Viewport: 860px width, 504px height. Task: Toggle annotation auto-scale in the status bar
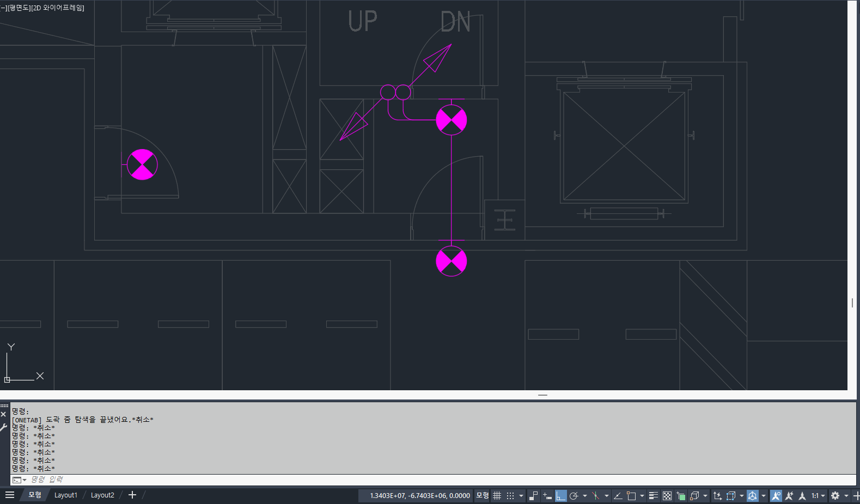pos(789,495)
